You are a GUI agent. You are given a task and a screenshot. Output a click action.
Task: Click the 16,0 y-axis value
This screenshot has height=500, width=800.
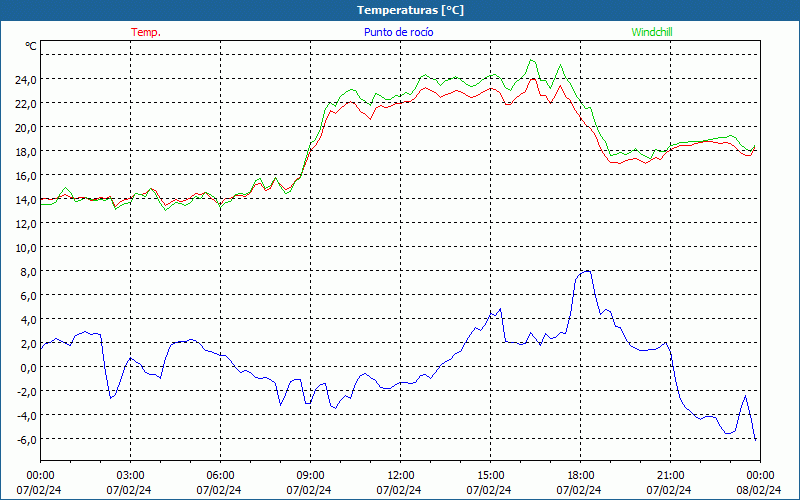point(26,176)
